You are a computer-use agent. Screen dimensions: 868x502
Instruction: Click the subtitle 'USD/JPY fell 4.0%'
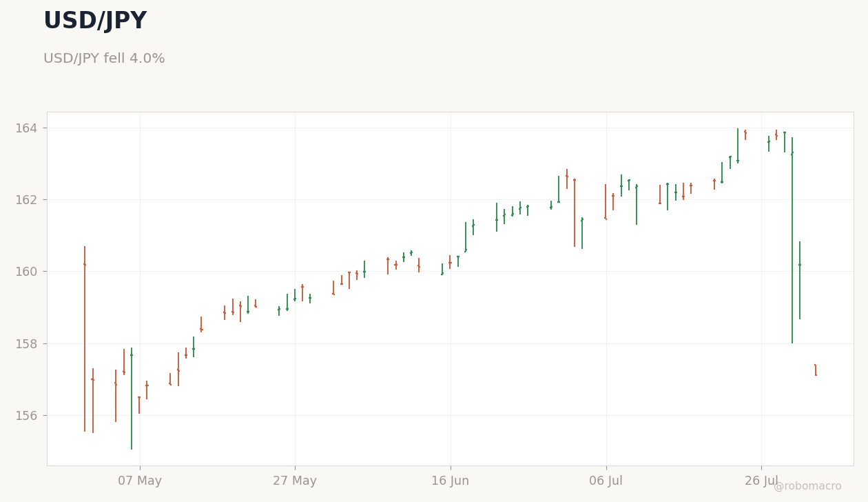[x=104, y=59]
